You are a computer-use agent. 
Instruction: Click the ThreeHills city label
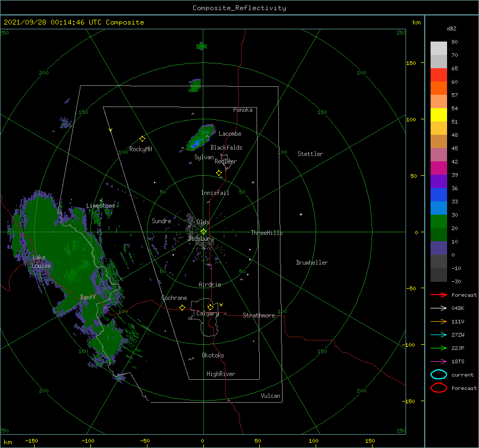(267, 233)
